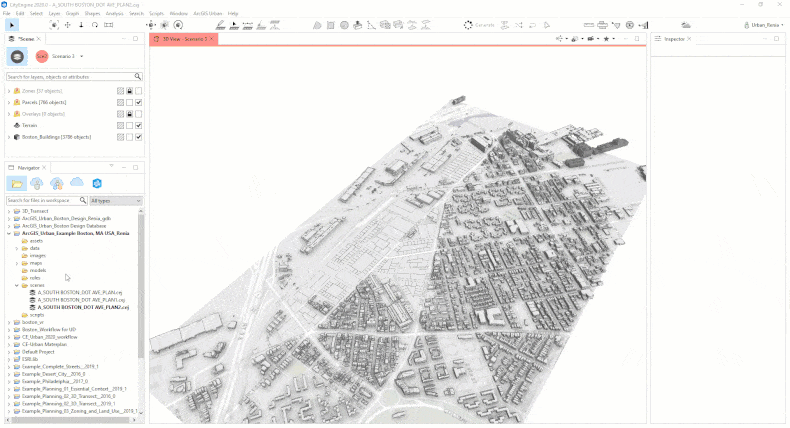This screenshot has width=790, height=428.
Task: Select the Push Pull tool
Action: click(x=358, y=25)
